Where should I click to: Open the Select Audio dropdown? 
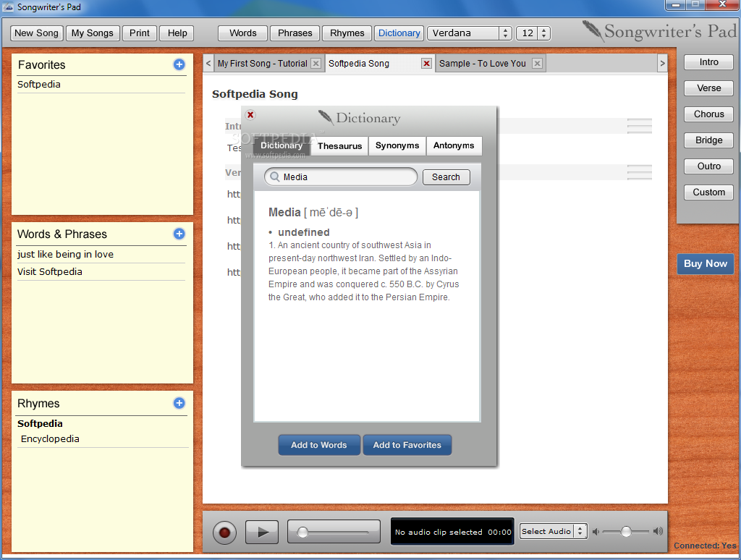pos(553,532)
